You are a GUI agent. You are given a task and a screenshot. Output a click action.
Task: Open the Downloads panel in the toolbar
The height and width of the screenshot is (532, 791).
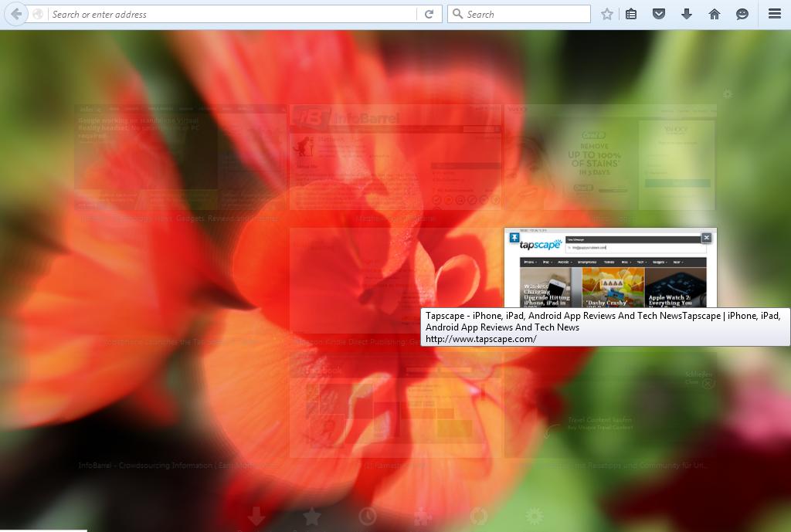(x=687, y=14)
